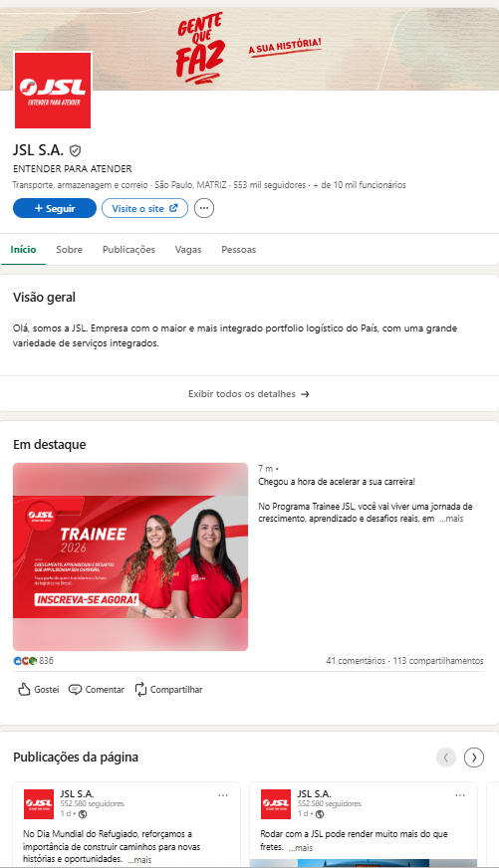
Task: Click JSL logo on the Refugiado post card
Action: [39, 803]
